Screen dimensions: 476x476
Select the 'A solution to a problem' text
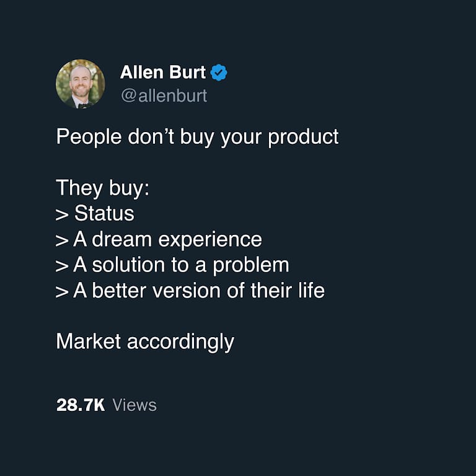pyautogui.click(x=181, y=266)
